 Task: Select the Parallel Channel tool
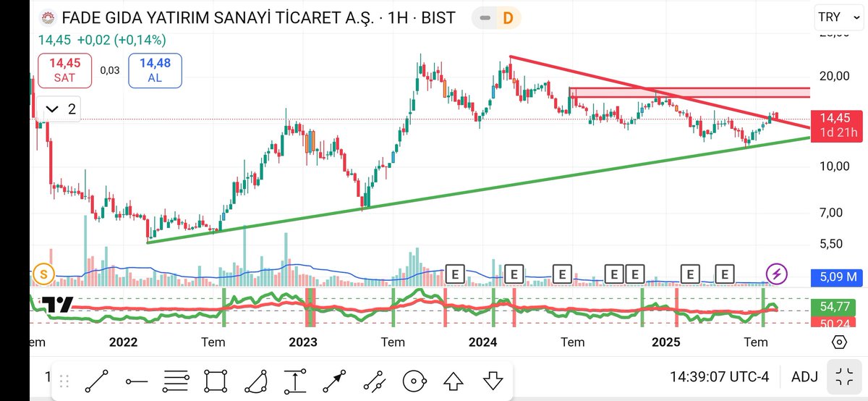point(374,380)
